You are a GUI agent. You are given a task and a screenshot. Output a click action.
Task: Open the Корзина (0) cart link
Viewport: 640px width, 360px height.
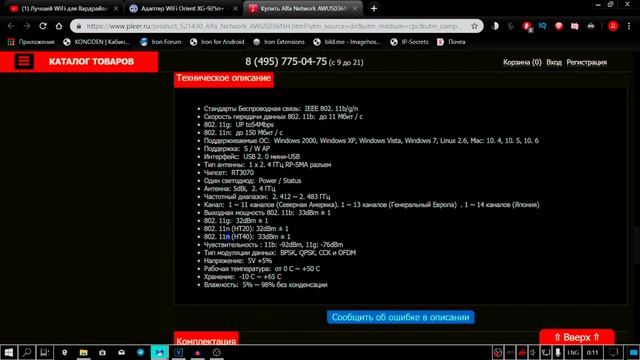click(522, 62)
